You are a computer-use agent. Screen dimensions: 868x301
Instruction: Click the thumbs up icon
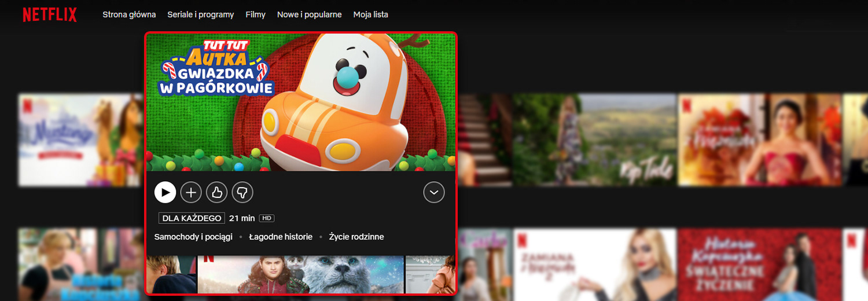coord(217,192)
